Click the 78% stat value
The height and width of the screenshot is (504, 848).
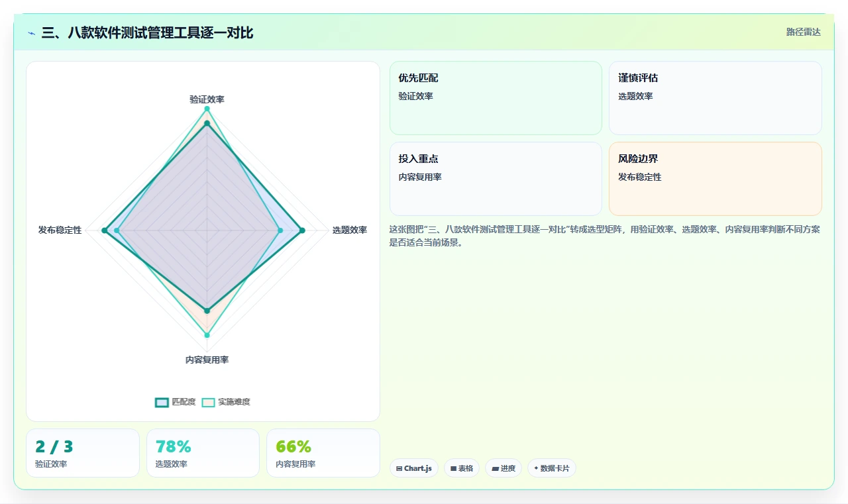tap(174, 447)
